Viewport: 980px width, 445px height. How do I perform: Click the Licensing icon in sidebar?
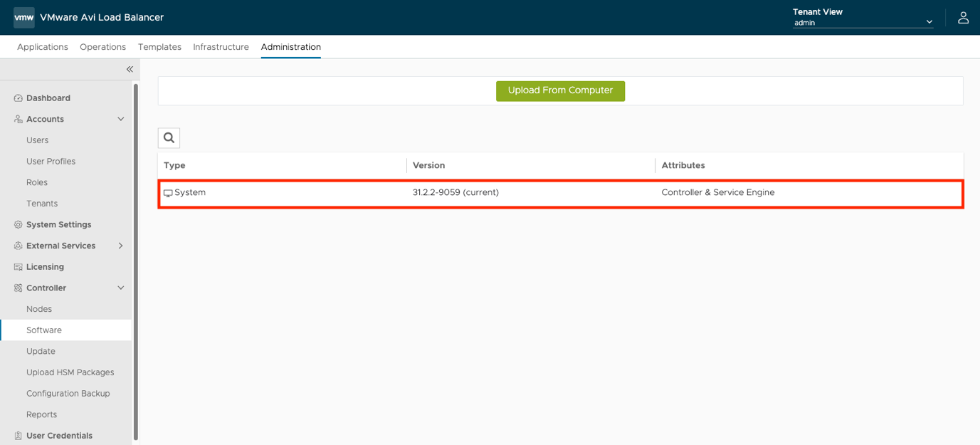coord(19,267)
